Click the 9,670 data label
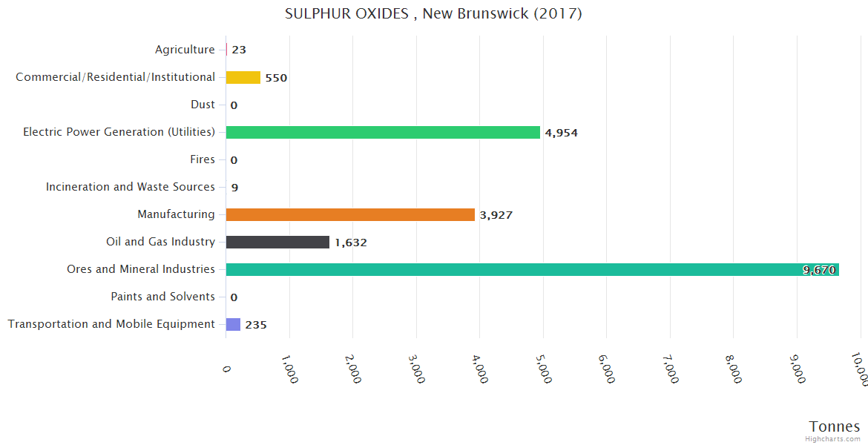Viewport: 868px width, 445px height. click(818, 271)
